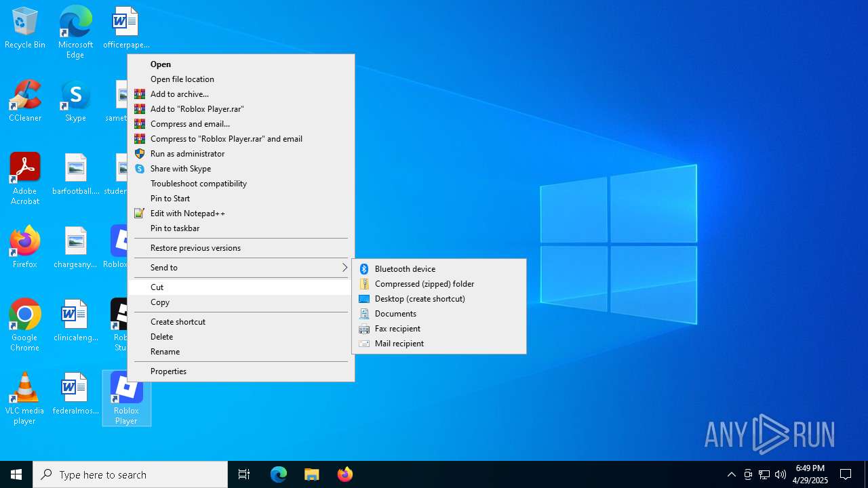Select the clinicaleng Word document icon
Image resolution: width=868 pixels, height=488 pixels.
75,321
